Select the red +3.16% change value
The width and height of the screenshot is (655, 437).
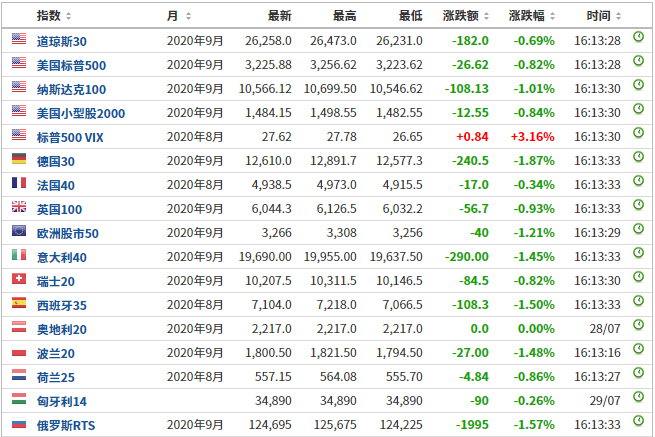point(533,137)
